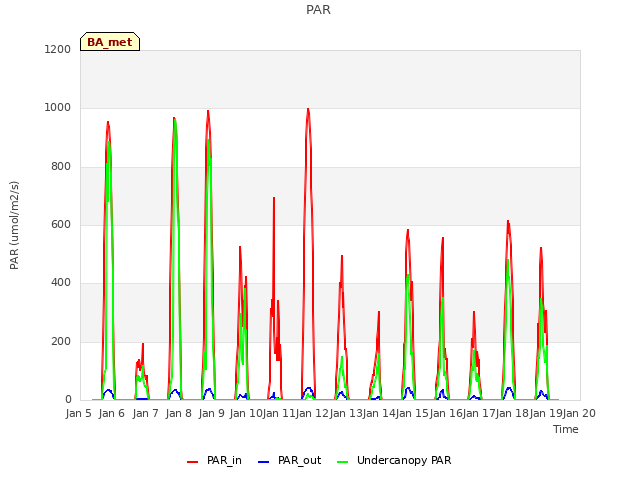Click the Jan 20 x-axis label
The image size is (640, 480).
coord(579,413)
